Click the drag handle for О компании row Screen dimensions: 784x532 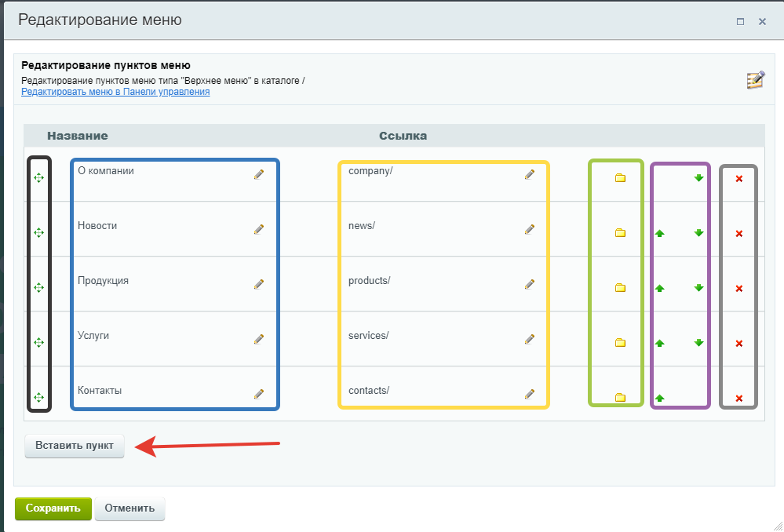point(38,177)
